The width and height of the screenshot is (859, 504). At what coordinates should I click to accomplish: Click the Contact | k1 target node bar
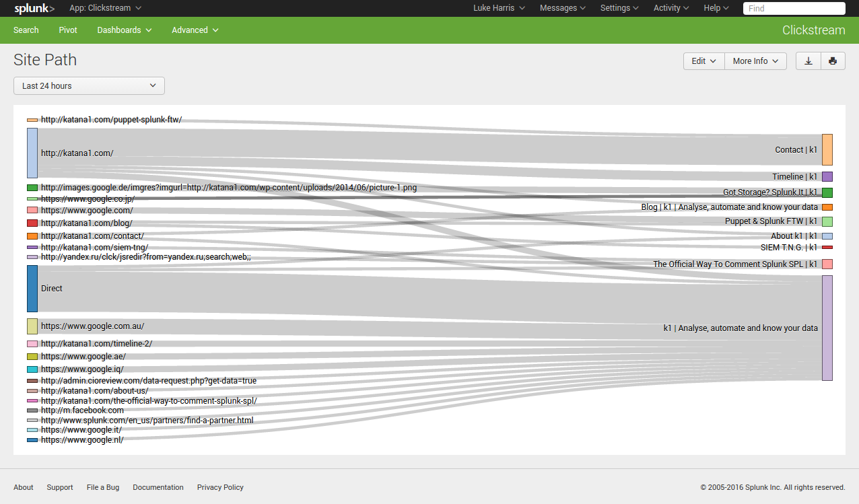point(827,149)
